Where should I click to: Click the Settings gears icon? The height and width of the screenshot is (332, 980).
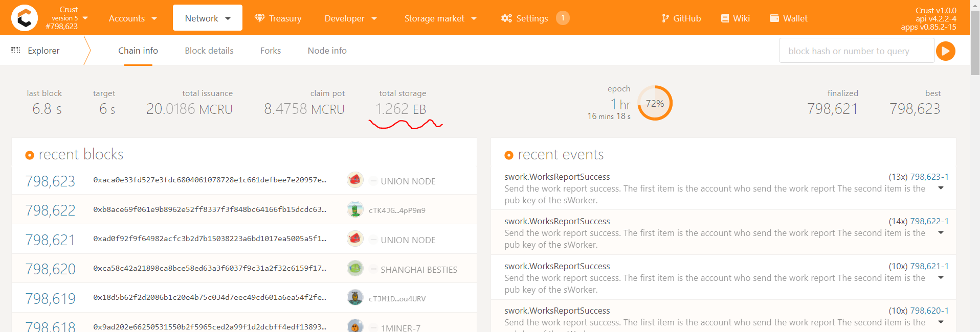point(506,18)
